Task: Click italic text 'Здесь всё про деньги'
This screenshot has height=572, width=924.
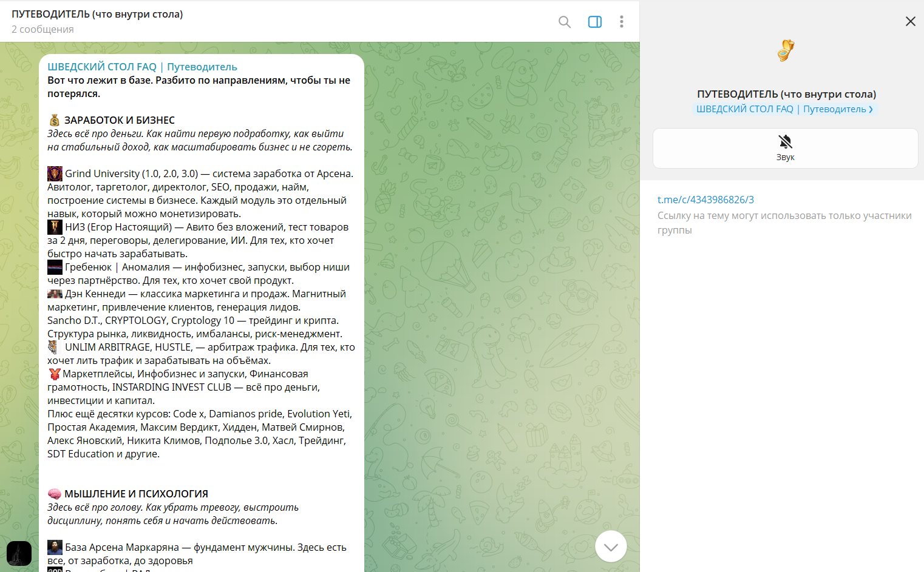Action: pos(95,133)
